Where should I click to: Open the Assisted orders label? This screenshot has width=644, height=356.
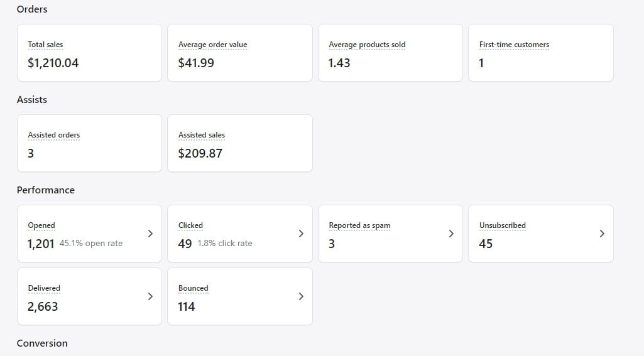point(53,135)
